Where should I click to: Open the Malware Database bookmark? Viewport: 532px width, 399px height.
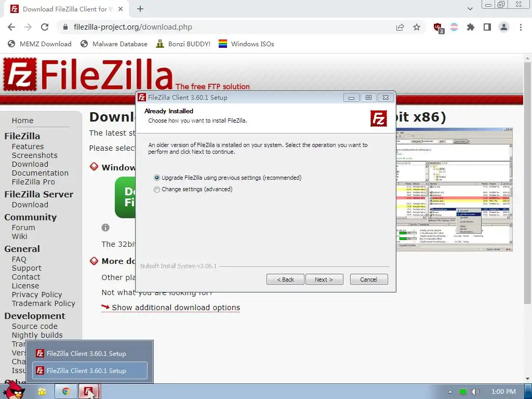point(114,44)
